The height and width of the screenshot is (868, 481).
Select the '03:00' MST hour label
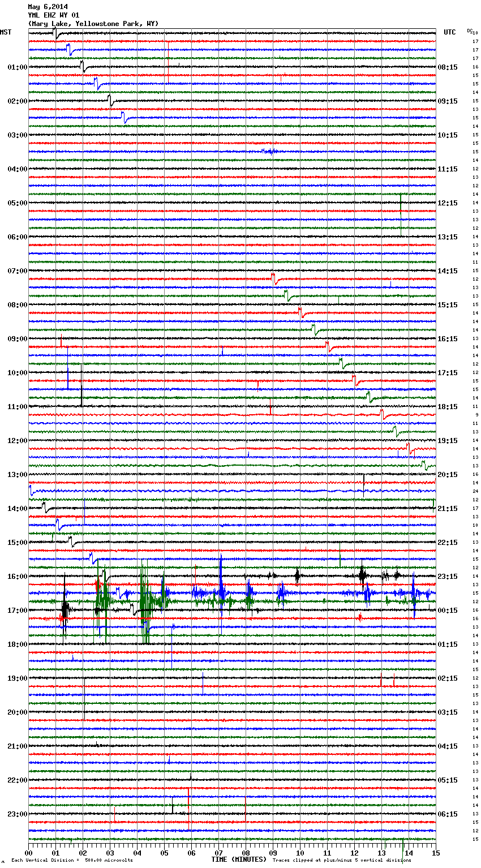17,135
